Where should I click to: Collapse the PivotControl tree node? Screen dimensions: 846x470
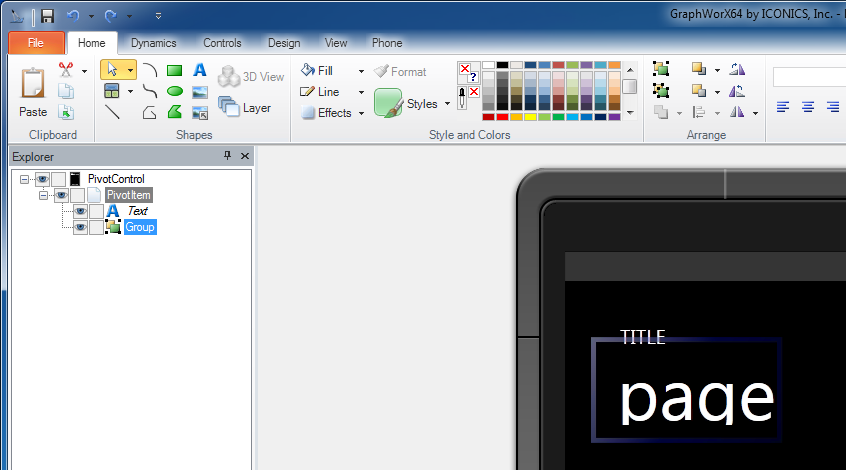tap(24, 179)
